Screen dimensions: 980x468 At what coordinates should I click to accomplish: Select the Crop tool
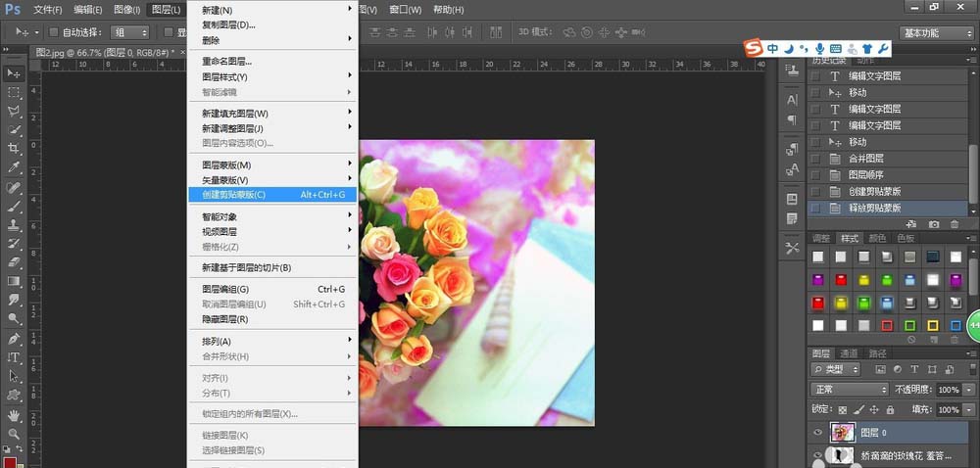(14, 149)
